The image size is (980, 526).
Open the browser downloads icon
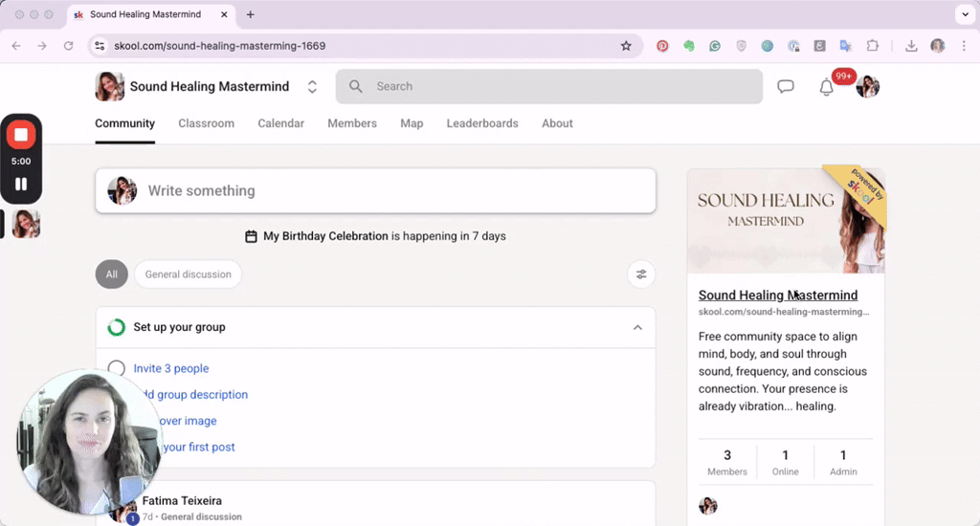point(911,46)
